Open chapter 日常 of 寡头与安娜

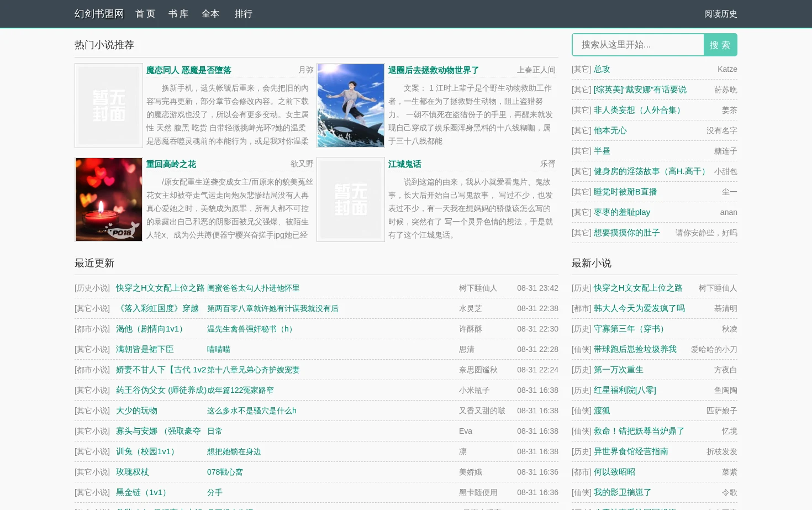coord(215,431)
